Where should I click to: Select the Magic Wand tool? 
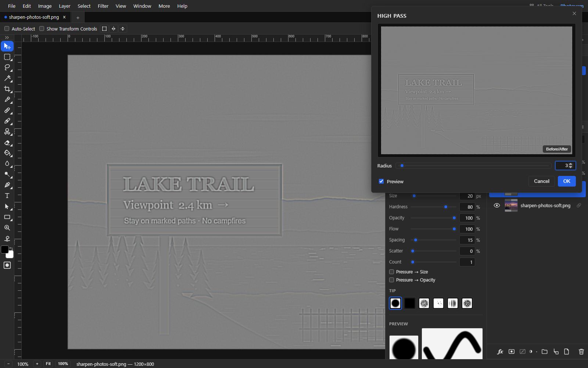point(7,78)
